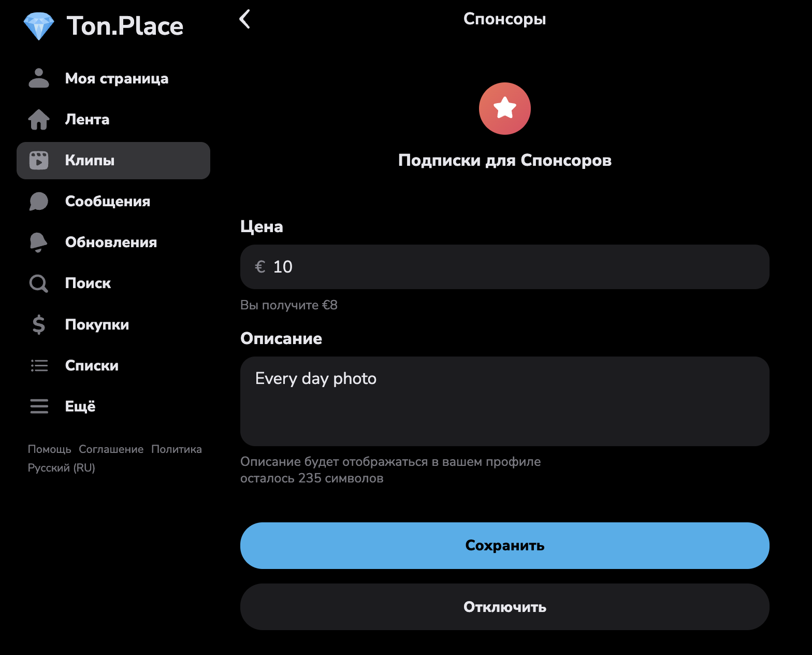
Task: Go back using the left chevron
Action: [x=245, y=19]
